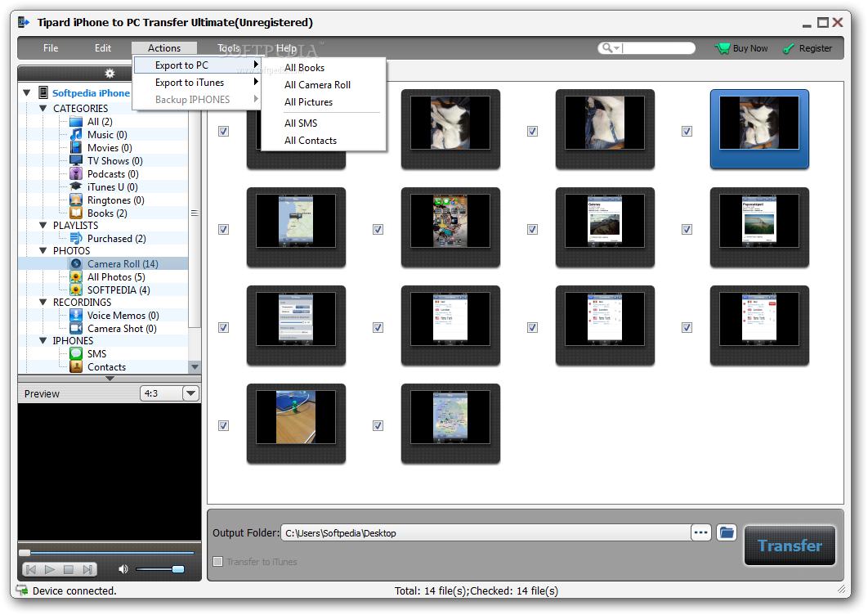Click the iTunes U graduation cap icon
Image resolution: width=868 pixels, height=615 pixels.
coord(76,186)
